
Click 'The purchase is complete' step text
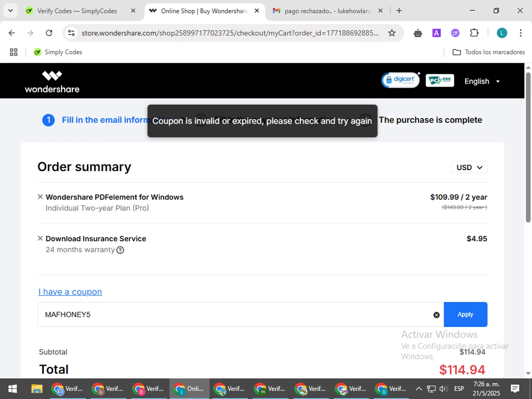430,120
